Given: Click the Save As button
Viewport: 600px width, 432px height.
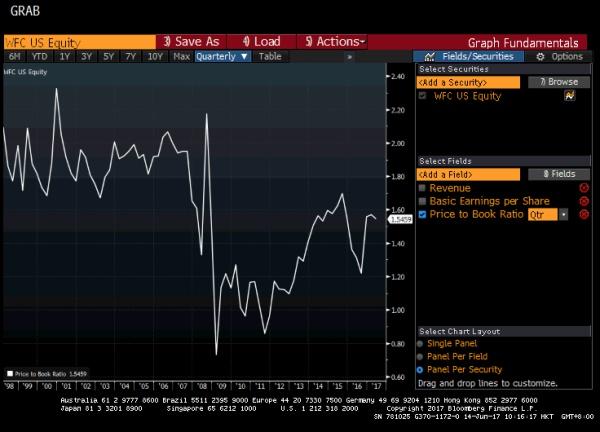Looking at the screenshot, I should click(x=191, y=42).
